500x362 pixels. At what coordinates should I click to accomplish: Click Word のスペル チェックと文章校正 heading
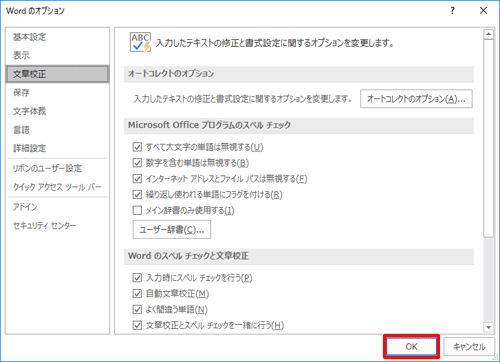pos(188,256)
